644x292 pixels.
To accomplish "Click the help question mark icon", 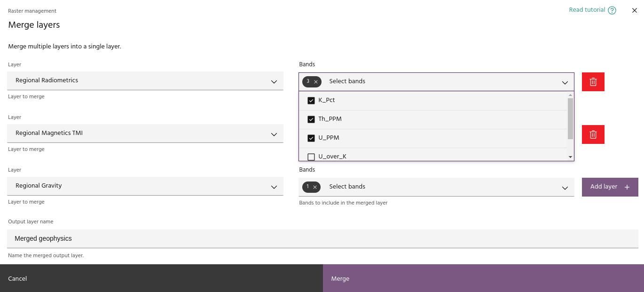I will point(612,10).
